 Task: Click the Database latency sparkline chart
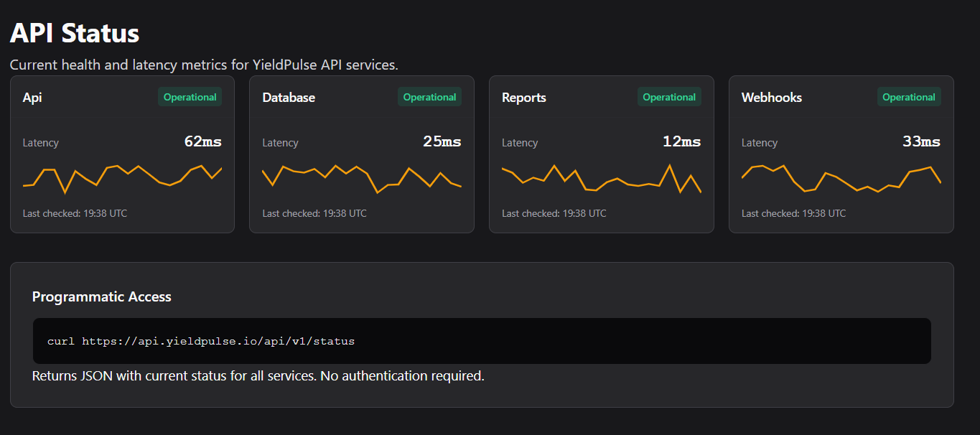tap(362, 178)
